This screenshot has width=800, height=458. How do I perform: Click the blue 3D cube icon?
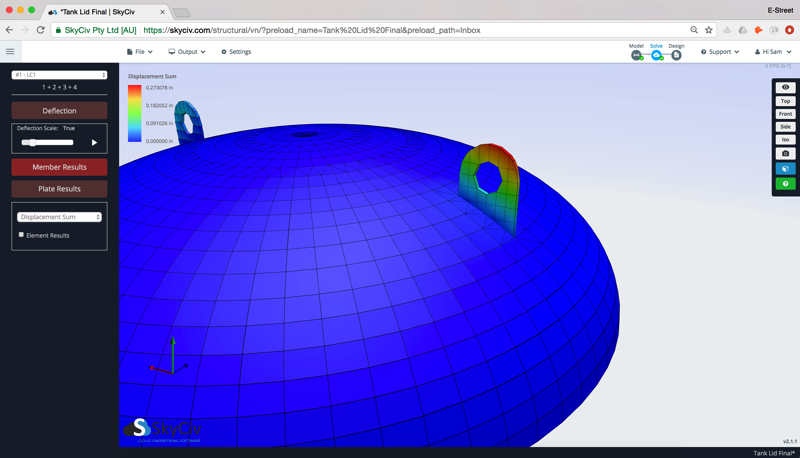pos(785,169)
